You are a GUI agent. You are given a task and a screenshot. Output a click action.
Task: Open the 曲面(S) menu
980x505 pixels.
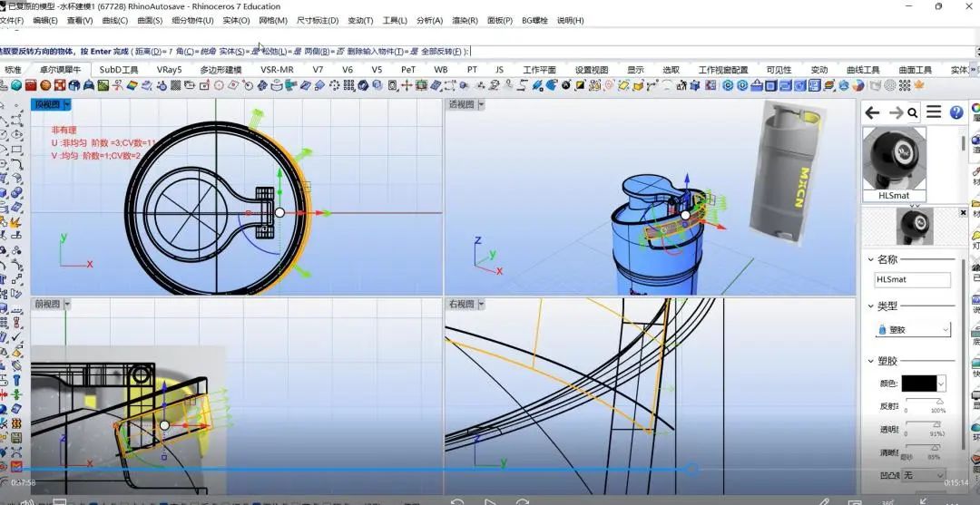150,21
